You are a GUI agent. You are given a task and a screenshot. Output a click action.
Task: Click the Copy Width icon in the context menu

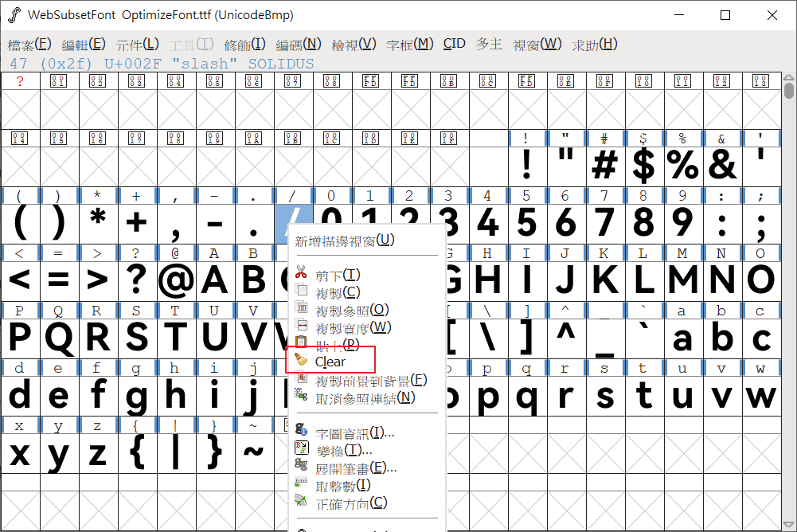301,325
